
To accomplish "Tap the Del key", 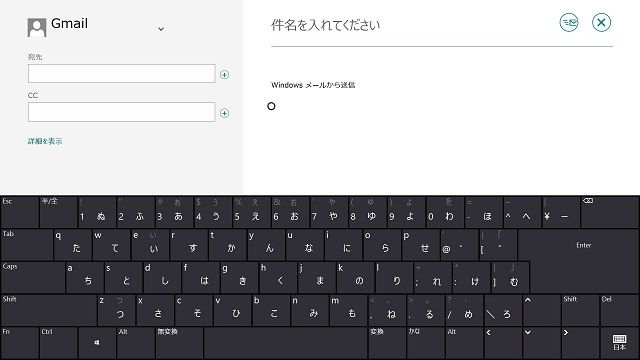I will tap(619, 310).
